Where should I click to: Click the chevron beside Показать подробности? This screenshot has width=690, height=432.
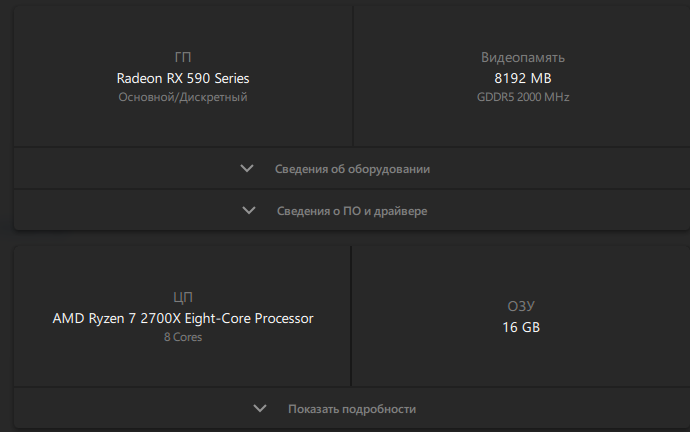pos(260,409)
